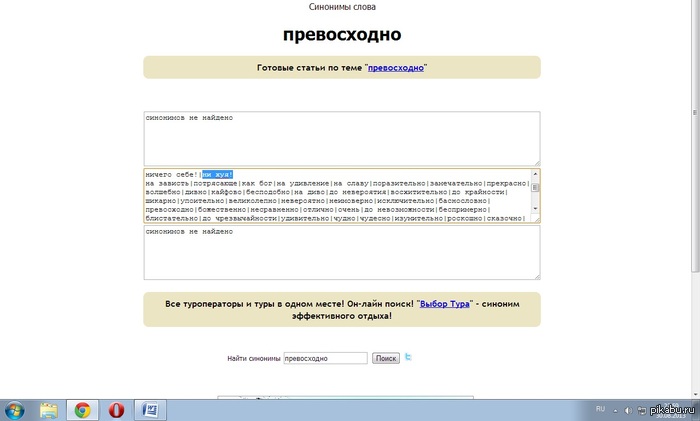Click the word 'ничего себе!' in synonyms
700x421 pixels.
click(x=171, y=175)
